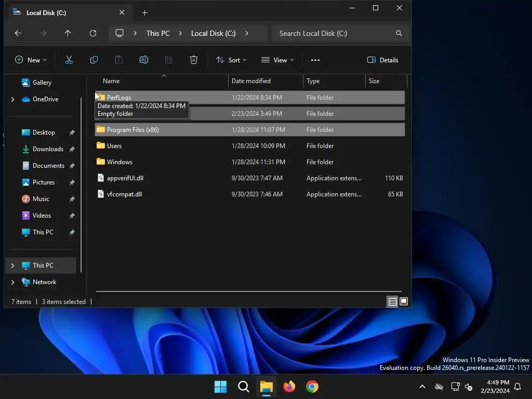This screenshot has height=399, width=532.
Task: Click the Rename icon in toolbar
Action: pyautogui.click(x=144, y=60)
